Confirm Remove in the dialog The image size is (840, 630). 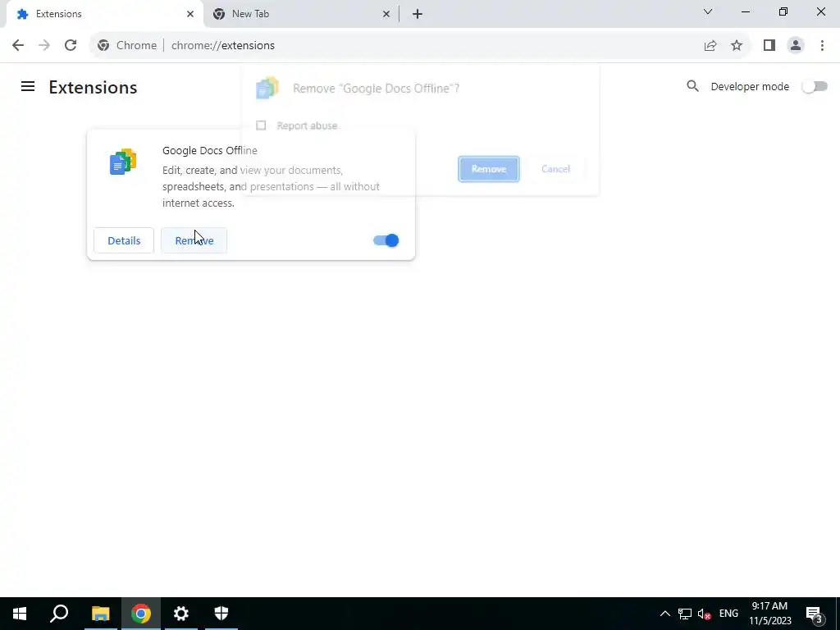click(x=489, y=169)
